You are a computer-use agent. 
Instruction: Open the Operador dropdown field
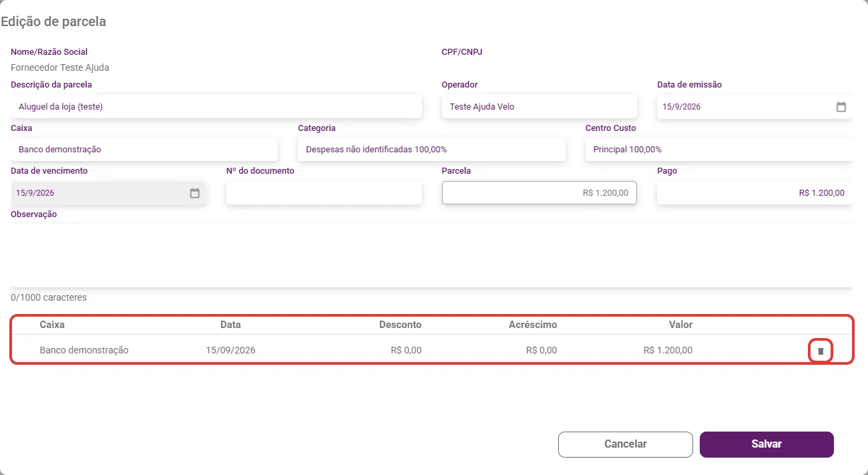point(539,107)
